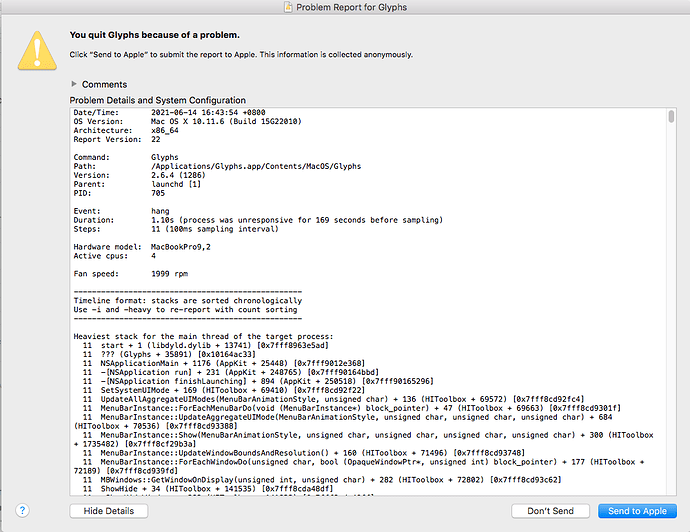Click Hide Details button
Image resolution: width=690 pixels, height=532 pixels.
pos(109,511)
